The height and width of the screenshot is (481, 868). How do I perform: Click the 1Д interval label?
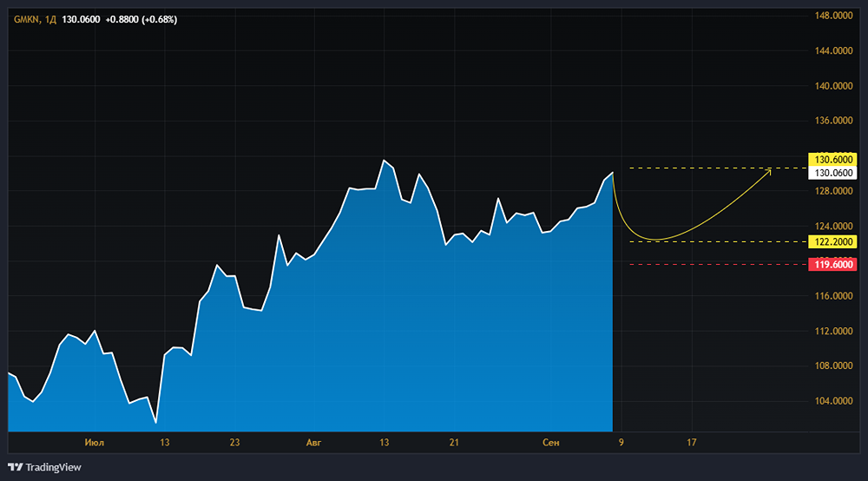pyautogui.click(x=51, y=20)
